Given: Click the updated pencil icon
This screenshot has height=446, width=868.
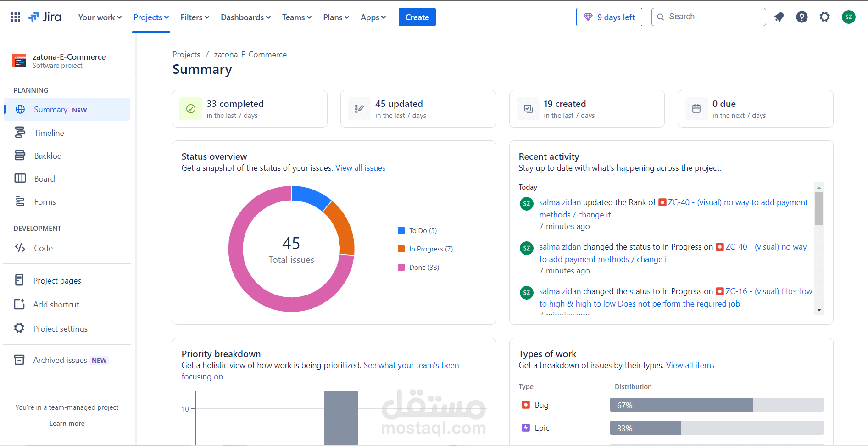Looking at the screenshot, I should [x=359, y=109].
